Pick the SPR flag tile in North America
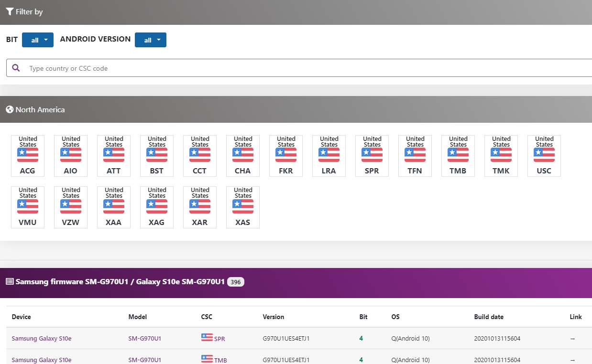Screen dimensions: 592x364 click(x=372, y=156)
